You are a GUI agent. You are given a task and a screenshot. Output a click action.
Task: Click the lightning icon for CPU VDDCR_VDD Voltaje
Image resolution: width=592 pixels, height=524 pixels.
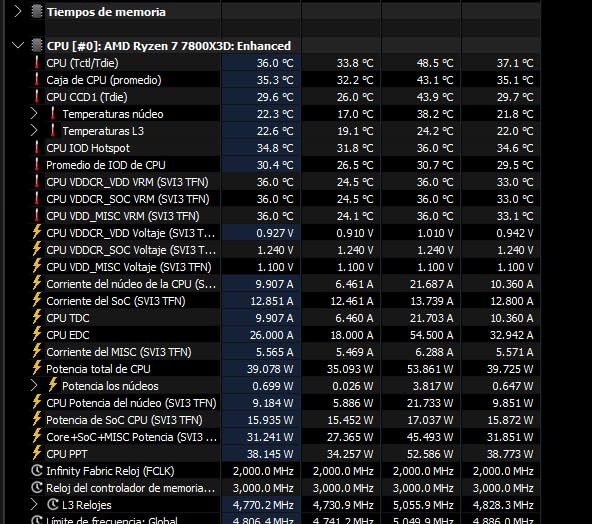point(37,232)
